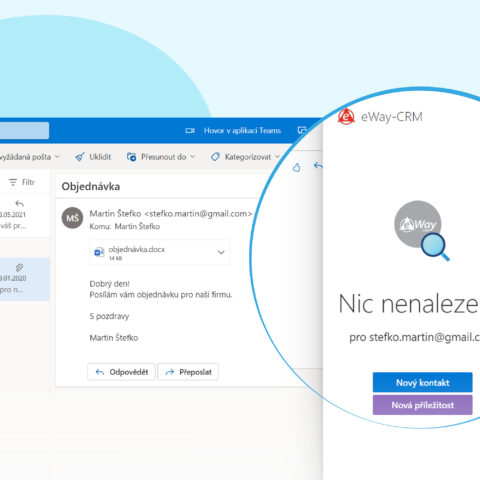Open the chat bubble icon in blue header

pyautogui.click(x=302, y=130)
